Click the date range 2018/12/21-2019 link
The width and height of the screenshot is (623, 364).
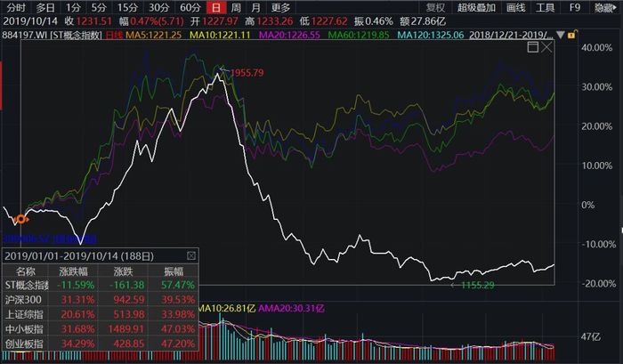point(511,35)
